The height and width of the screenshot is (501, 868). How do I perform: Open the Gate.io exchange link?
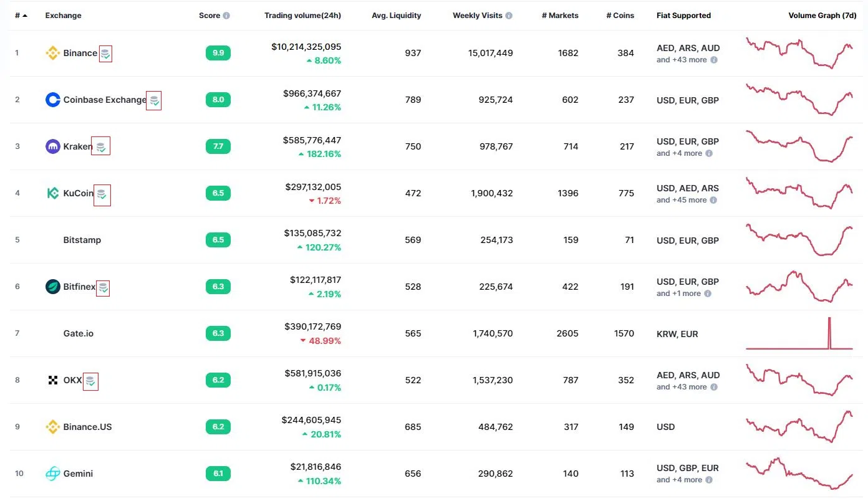point(79,333)
